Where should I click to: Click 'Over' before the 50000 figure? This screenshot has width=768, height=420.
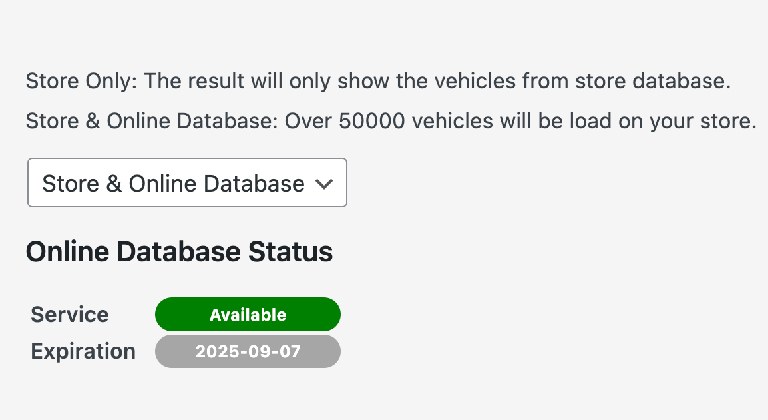[308, 121]
